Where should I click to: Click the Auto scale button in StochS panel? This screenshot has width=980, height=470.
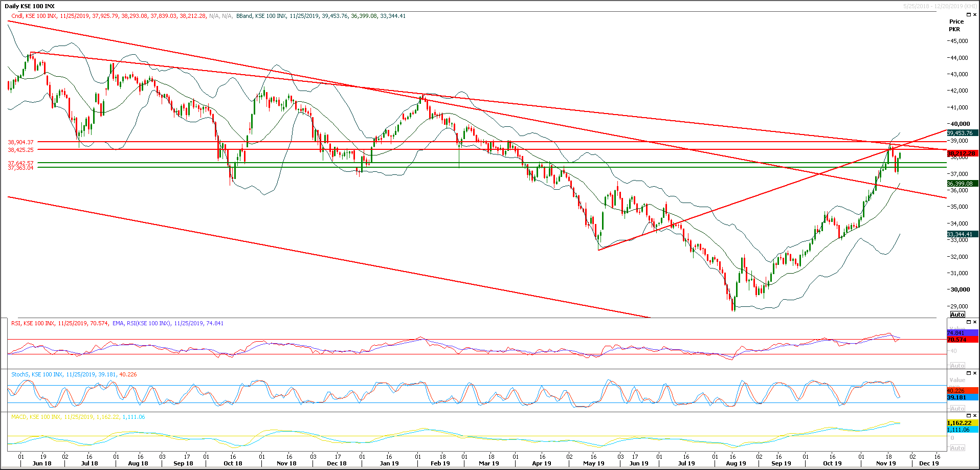(x=957, y=409)
